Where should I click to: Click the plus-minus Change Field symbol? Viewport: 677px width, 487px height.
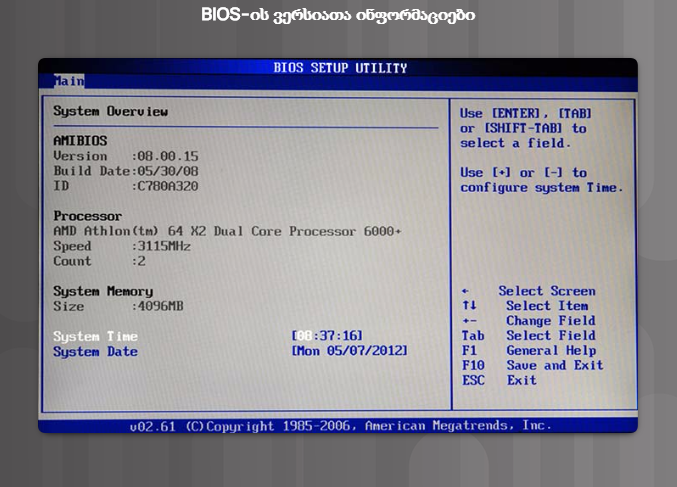coord(466,321)
